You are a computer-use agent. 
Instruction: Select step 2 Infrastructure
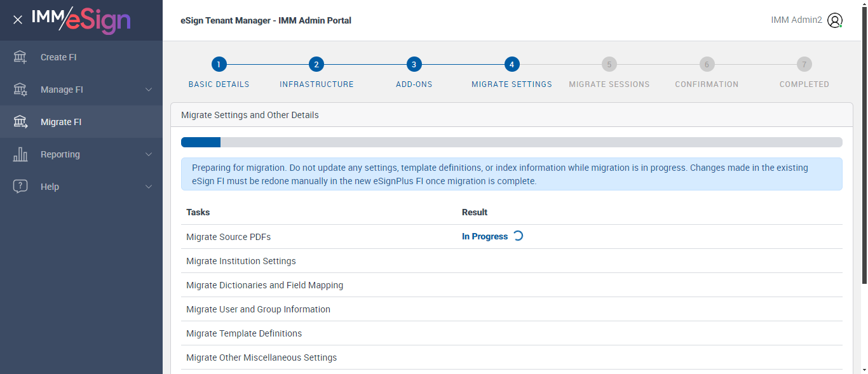click(x=316, y=64)
